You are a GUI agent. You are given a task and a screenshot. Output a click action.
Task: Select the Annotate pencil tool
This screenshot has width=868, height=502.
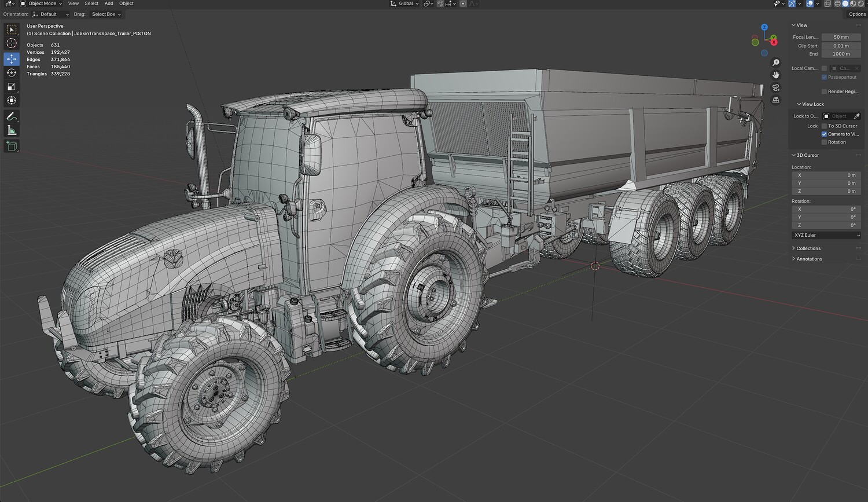coord(12,116)
